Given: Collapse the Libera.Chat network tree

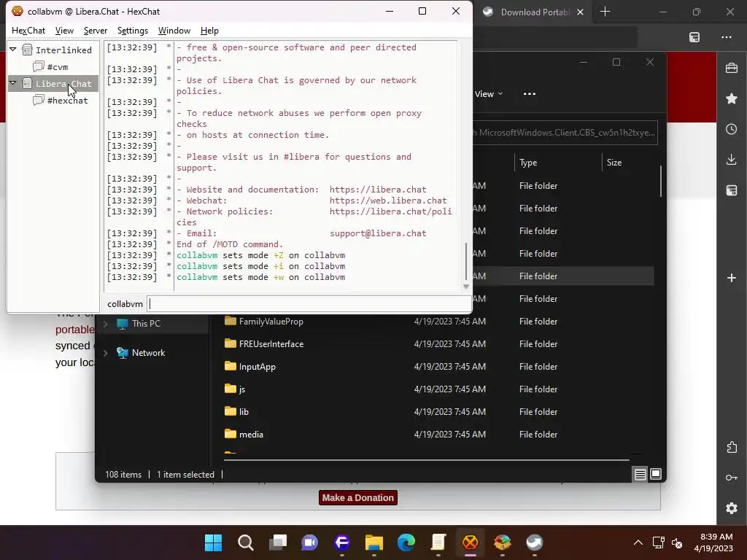Looking at the screenshot, I should pos(13,83).
